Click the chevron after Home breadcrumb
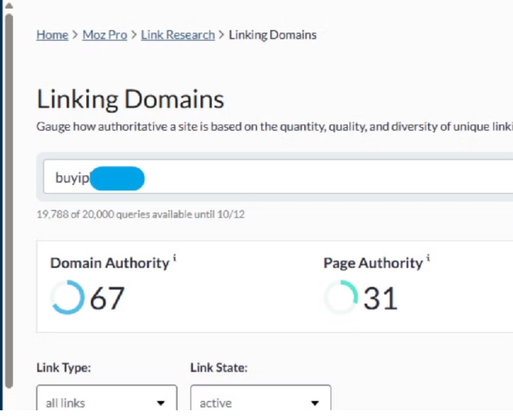This screenshot has width=513, height=420. [75, 35]
